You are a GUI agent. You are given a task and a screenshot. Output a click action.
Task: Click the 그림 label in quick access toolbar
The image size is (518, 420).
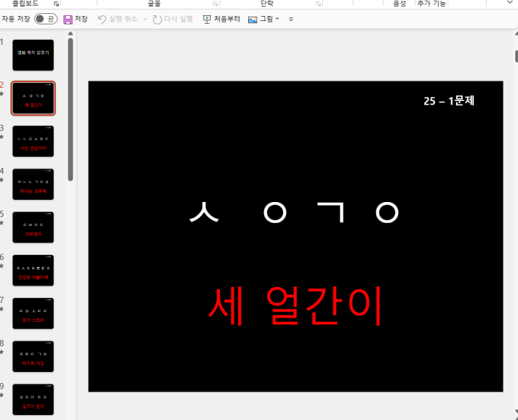(266, 19)
